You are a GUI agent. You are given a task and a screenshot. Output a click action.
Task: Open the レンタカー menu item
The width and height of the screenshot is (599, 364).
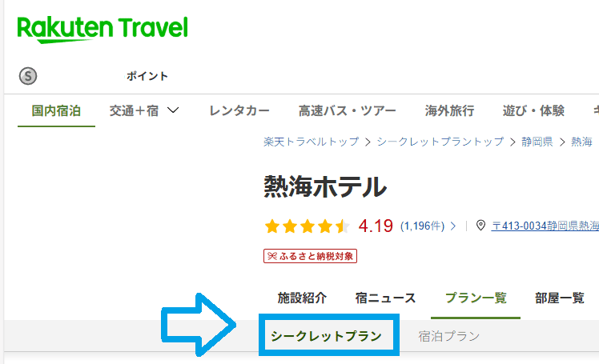tap(239, 111)
